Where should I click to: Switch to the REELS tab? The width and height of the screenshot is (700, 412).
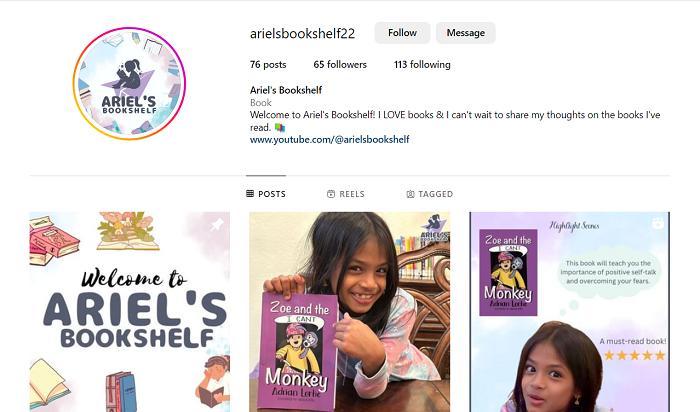click(346, 194)
